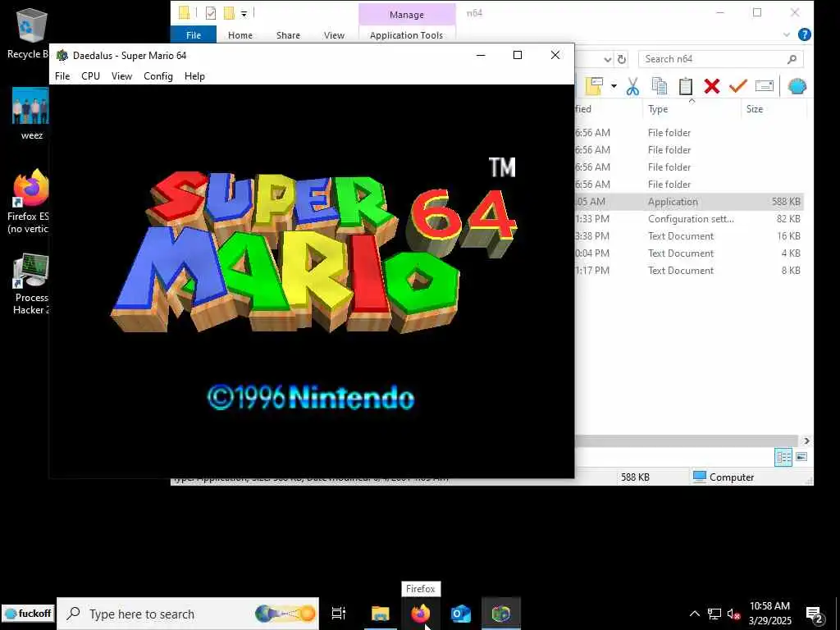Open Outlook from the taskbar

(x=461, y=614)
